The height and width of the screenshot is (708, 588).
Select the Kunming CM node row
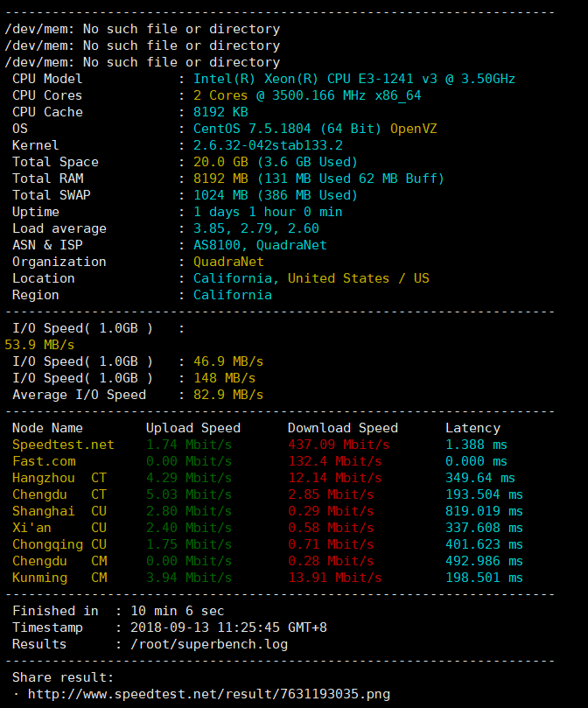coord(59,578)
